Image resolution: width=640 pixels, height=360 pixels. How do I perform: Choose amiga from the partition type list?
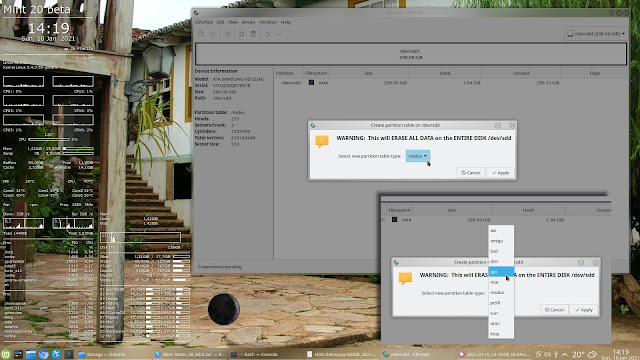tap(501, 241)
